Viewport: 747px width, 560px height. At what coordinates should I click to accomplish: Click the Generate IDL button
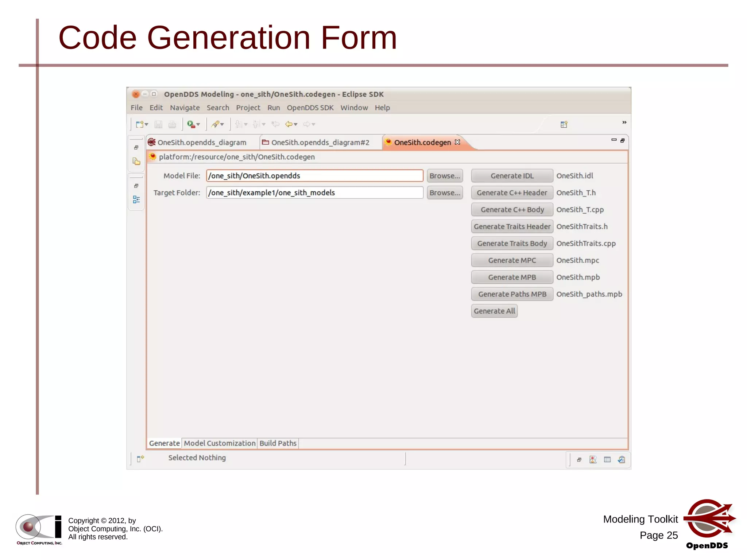pos(512,176)
